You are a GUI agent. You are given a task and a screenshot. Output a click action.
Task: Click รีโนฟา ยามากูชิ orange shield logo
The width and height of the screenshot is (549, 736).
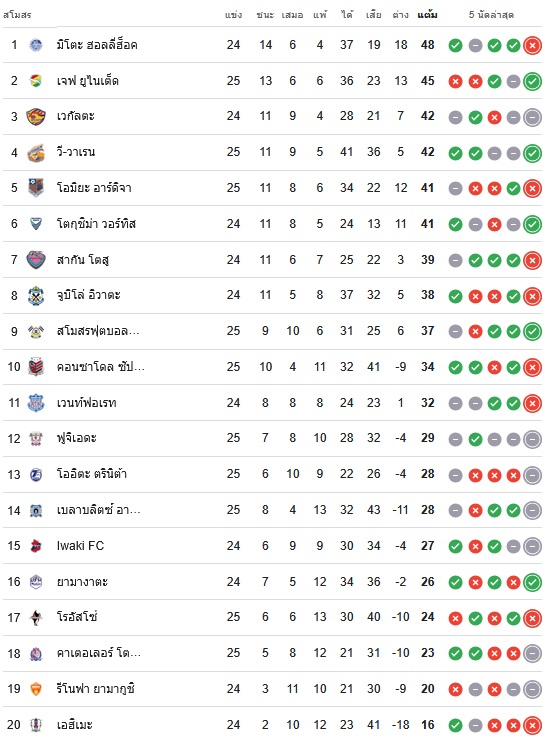pyautogui.click(x=36, y=689)
